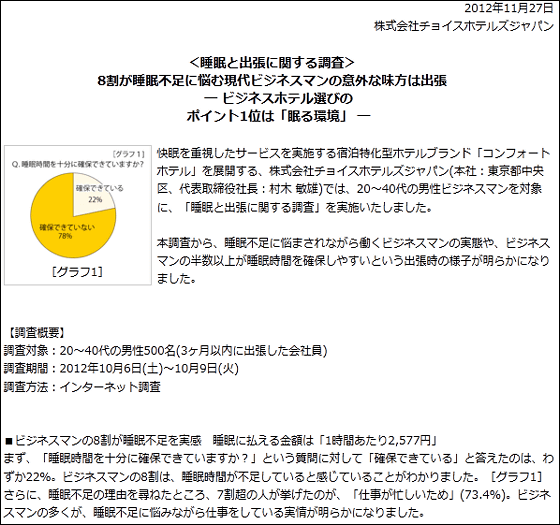Click paragraph line starting 本調査から、睡眠不足に
The image size is (560, 525).
tap(353, 244)
